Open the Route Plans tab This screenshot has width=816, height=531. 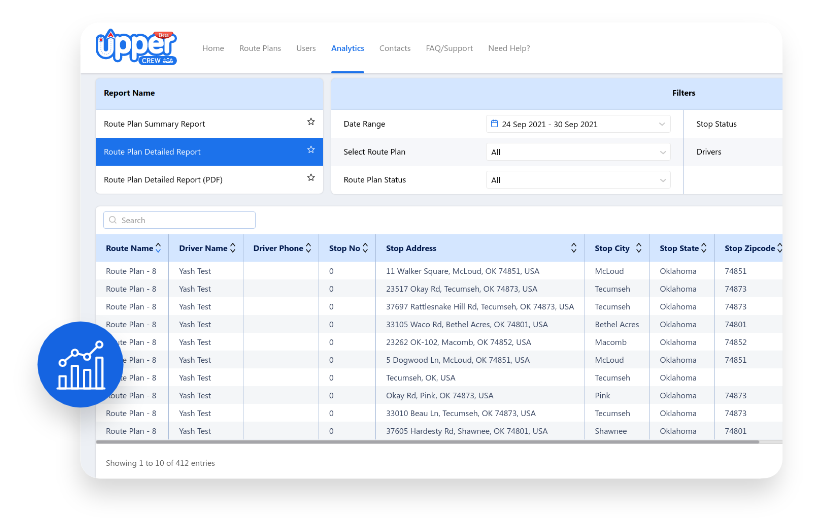(x=260, y=48)
